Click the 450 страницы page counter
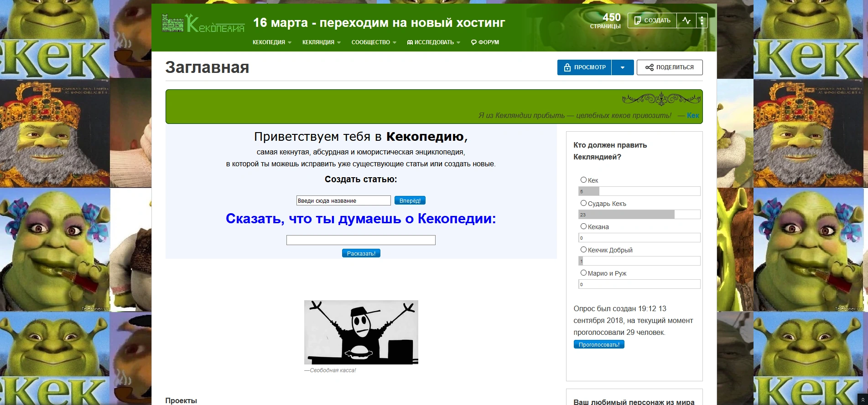This screenshot has width=868, height=405. click(x=605, y=21)
